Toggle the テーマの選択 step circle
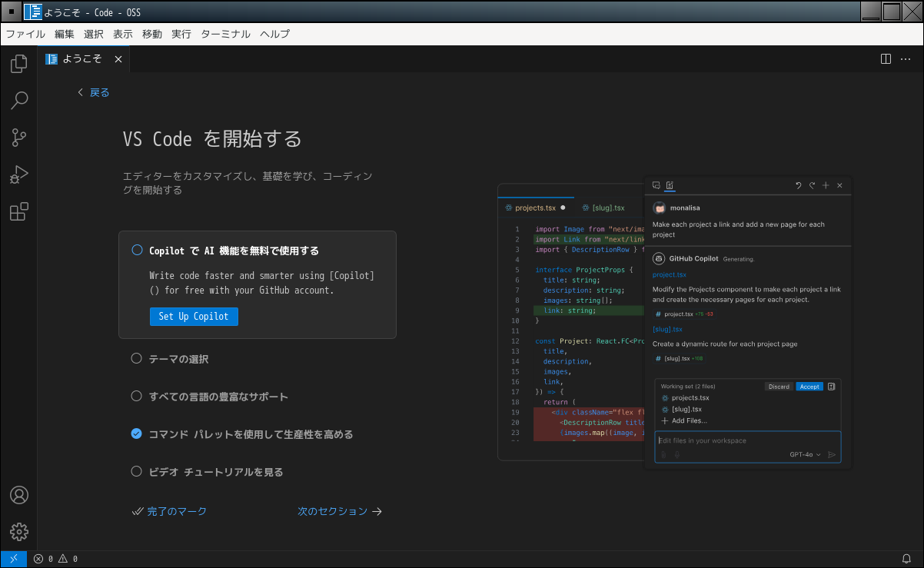This screenshot has width=924, height=568. 136,358
